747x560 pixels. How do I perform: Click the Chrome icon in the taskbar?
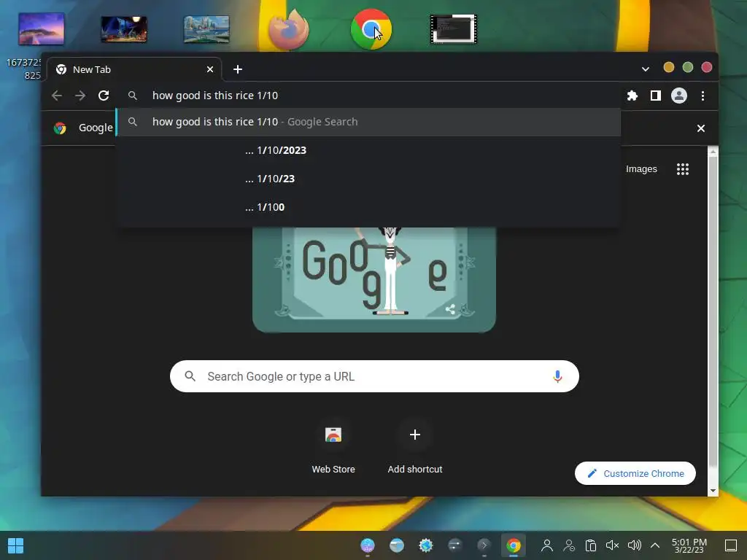coord(513,545)
